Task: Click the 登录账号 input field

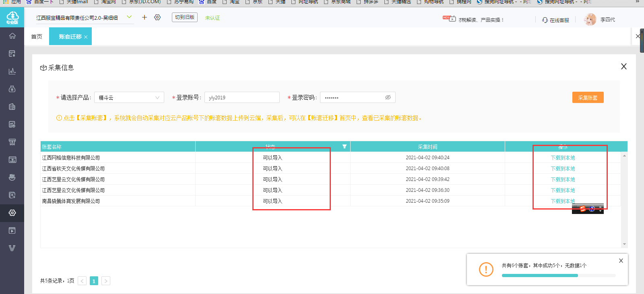Action: [x=242, y=97]
